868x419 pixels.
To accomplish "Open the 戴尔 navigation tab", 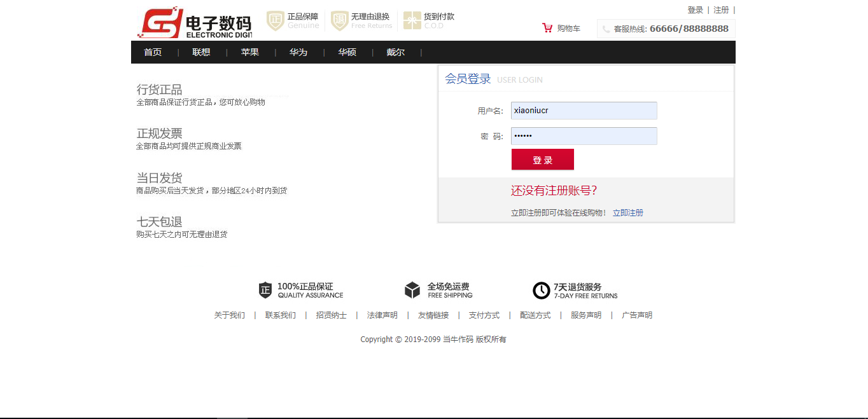I will (395, 52).
